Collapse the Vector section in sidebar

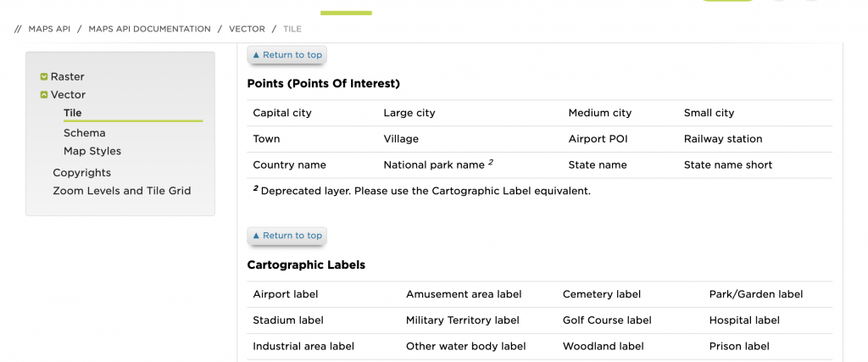[44, 95]
